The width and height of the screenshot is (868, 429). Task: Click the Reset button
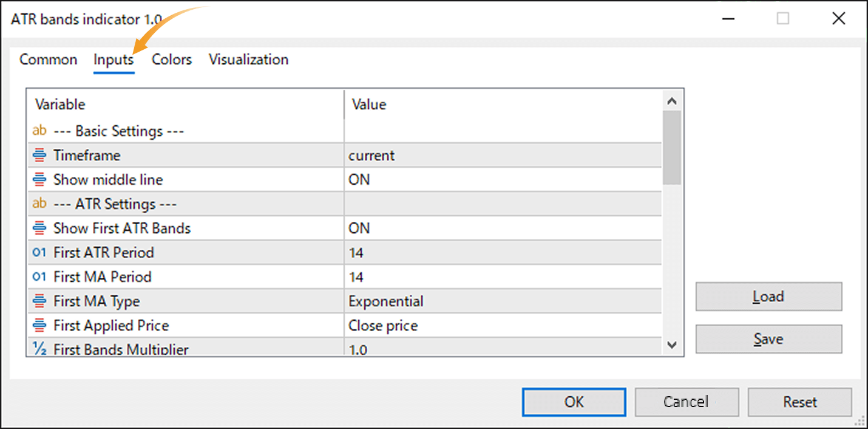pos(800,402)
